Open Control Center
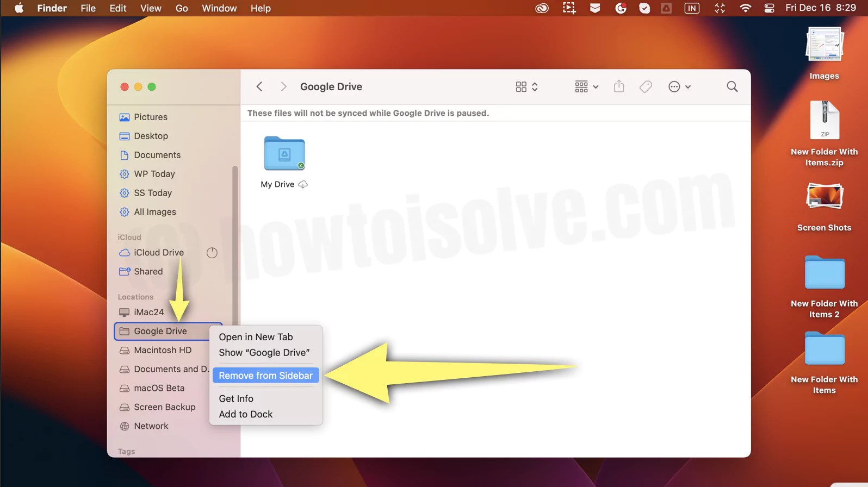 [769, 8]
